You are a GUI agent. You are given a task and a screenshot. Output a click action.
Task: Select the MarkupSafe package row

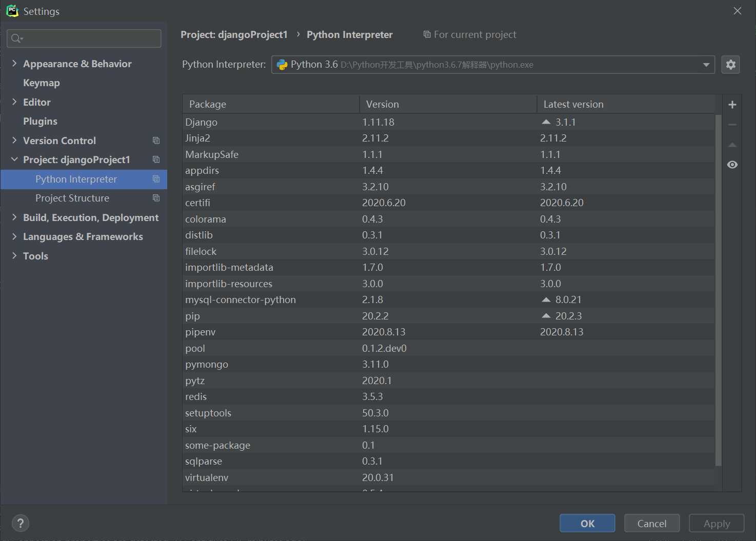(x=448, y=154)
